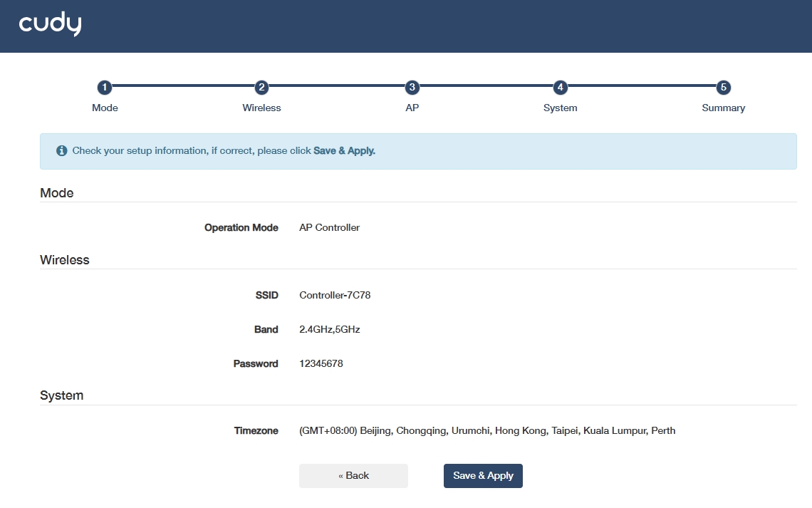The image size is (812, 508).
Task: Go to step 3 circle, AP
Action: coord(412,87)
